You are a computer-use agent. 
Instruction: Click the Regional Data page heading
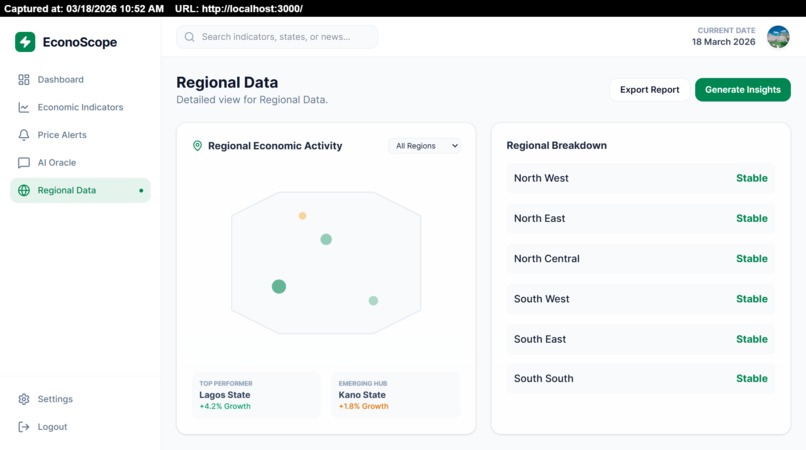(227, 82)
